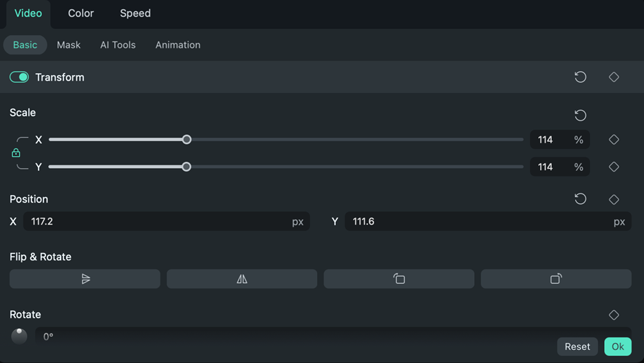
Task: Open the Speed tab
Action: [x=135, y=13]
